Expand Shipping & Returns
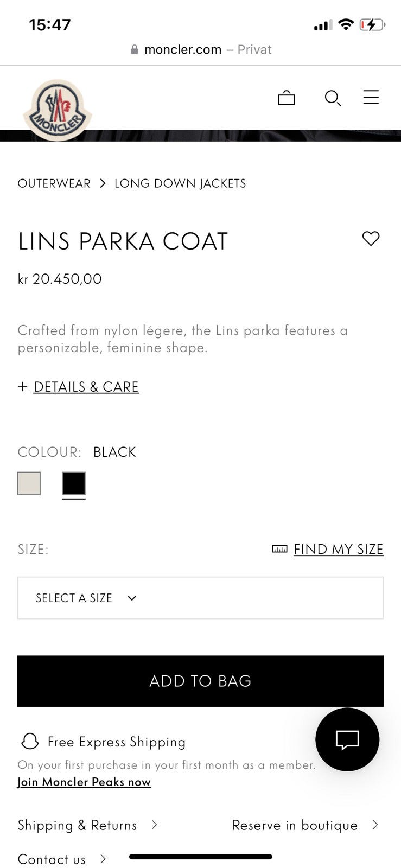Image resolution: width=401 pixels, height=868 pixels. [x=87, y=825]
